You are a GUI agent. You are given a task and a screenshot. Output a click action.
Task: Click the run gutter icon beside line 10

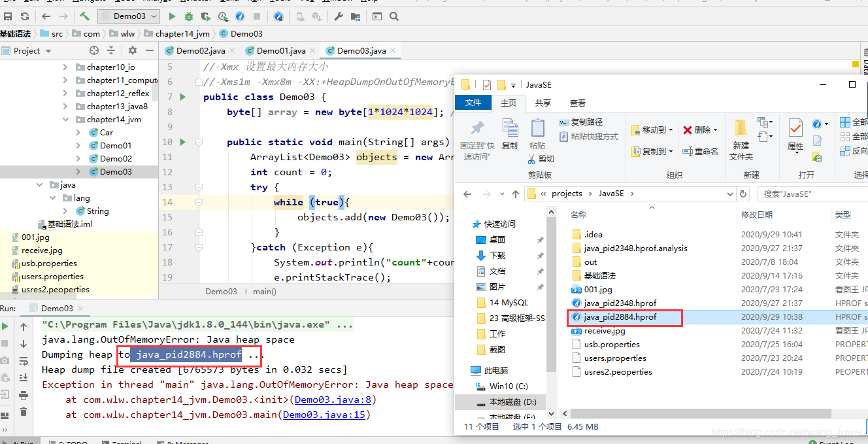(x=182, y=142)
